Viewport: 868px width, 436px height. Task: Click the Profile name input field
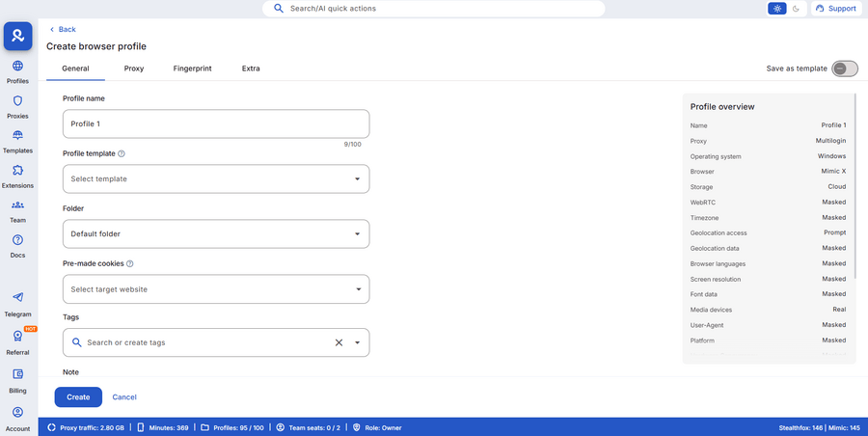click(215, 123)
